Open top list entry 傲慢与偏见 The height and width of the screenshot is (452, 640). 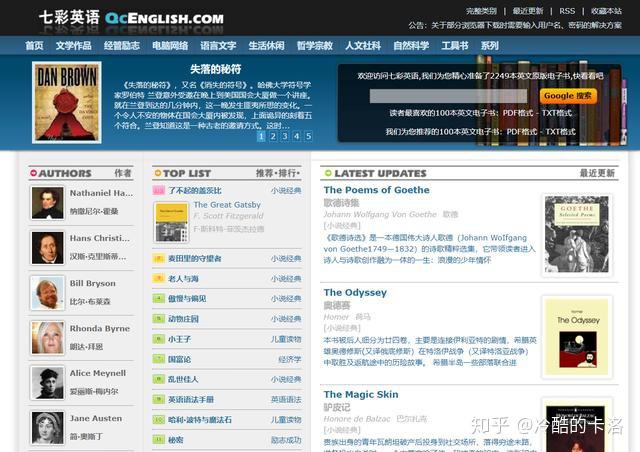tap(187, 298)
